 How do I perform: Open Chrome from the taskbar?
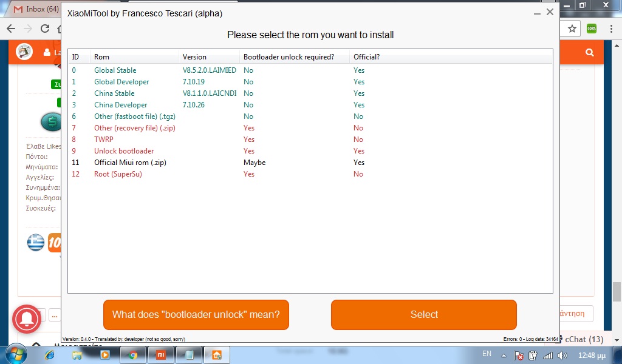(133, 355)
